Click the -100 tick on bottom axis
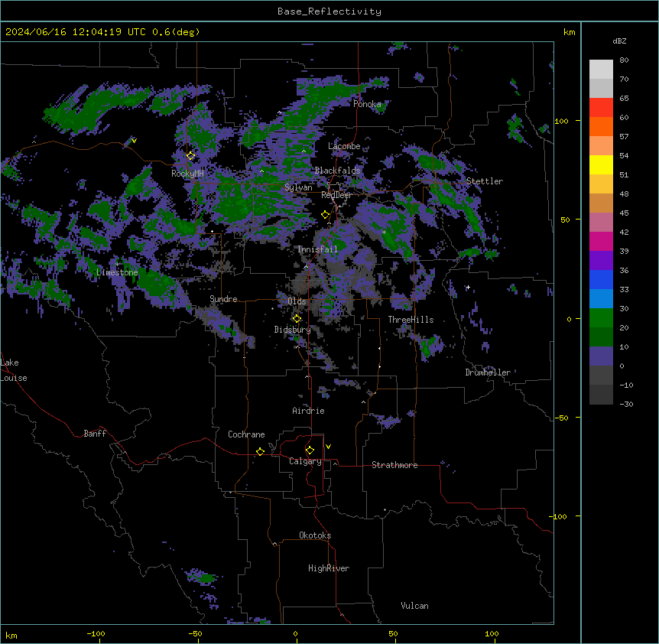This screenshot has height=644, width=659. (x=96, y=633)
